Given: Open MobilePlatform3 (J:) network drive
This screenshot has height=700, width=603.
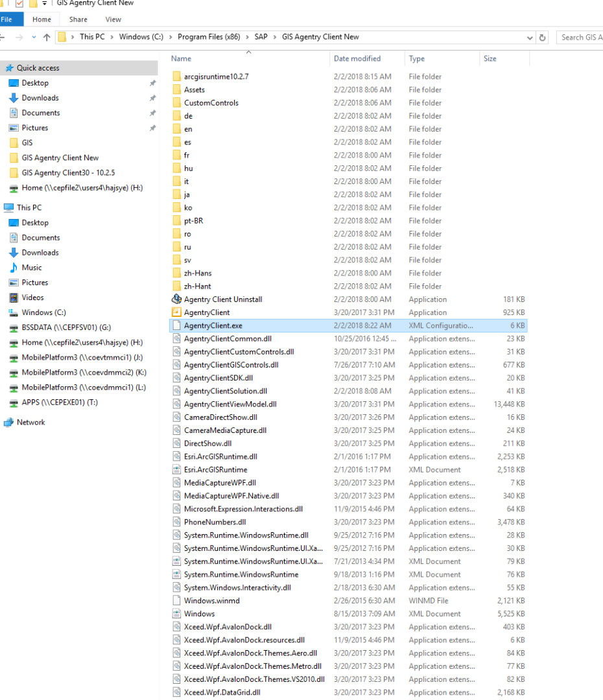Looking at the screenshot, I should 82,357.
